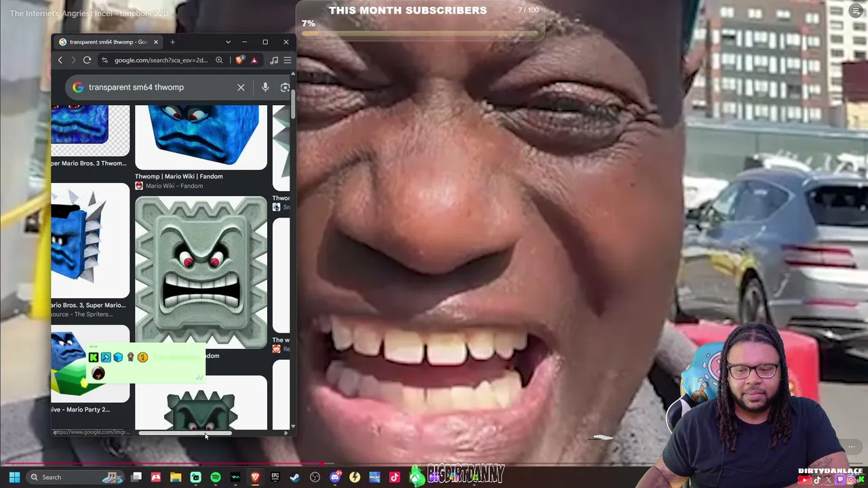Screen dimensions: 868x488
Task: Reload the Google search page
Action: (87, 60)
